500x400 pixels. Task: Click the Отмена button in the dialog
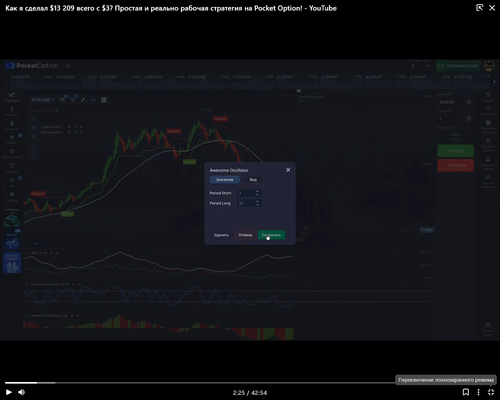point(245,235)
